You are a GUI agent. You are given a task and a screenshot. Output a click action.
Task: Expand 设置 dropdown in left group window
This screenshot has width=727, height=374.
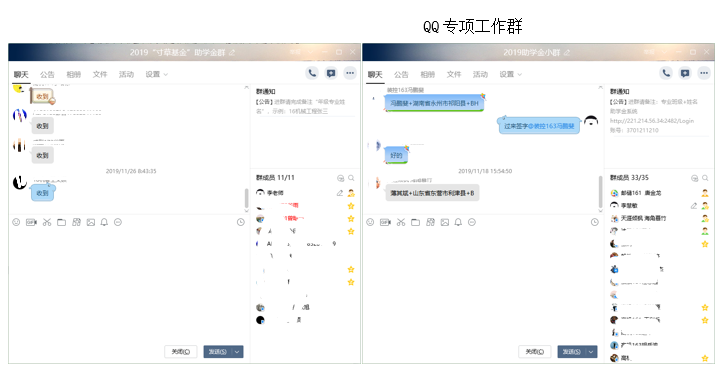tap(157, 74)
